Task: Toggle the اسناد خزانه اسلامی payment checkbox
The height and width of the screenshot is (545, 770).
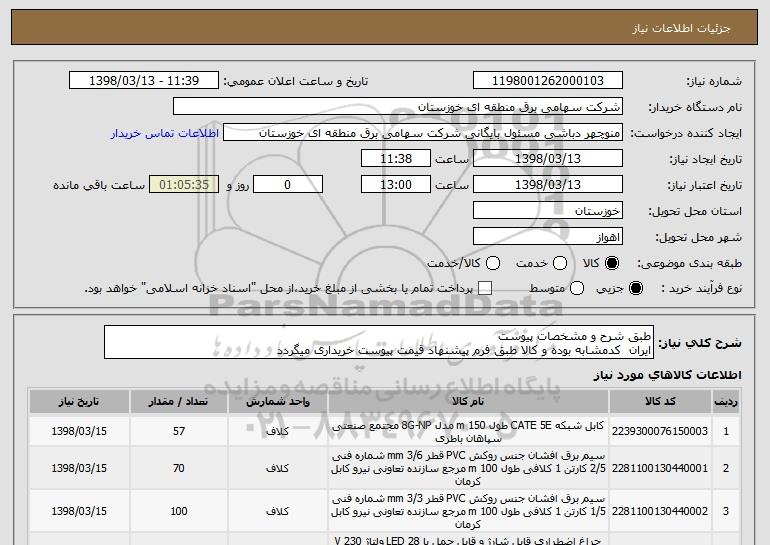Action: [485, 289]
